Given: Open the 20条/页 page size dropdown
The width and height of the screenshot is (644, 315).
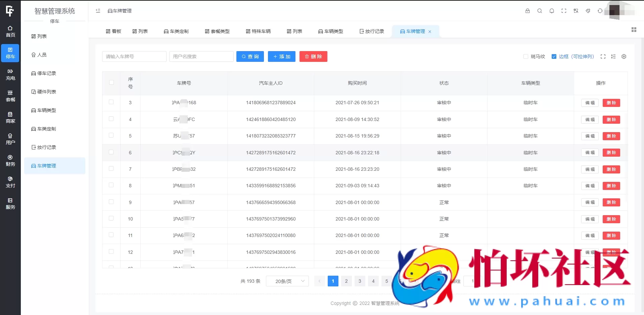Looking at the screenshot, I should point(287,281).
